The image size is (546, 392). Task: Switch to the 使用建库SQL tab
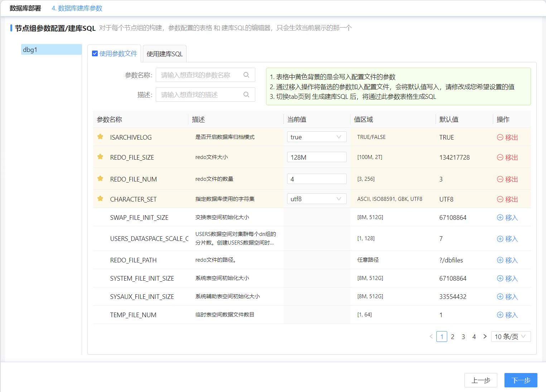165,54
